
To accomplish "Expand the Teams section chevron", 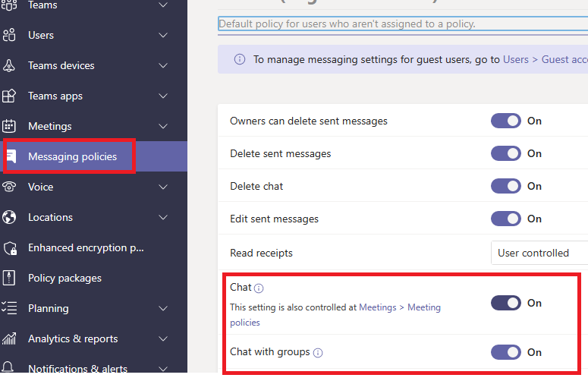I will tap(163, 5).
